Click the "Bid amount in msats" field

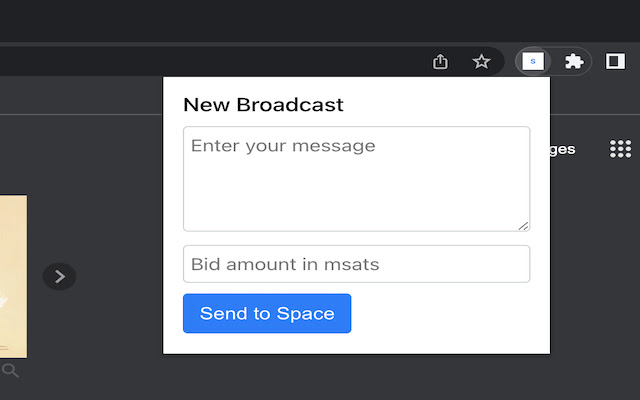355,264
